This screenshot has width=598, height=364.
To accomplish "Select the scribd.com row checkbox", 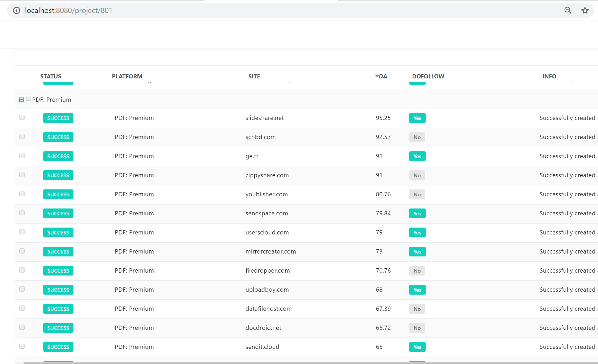I will (x=22, y=136).
